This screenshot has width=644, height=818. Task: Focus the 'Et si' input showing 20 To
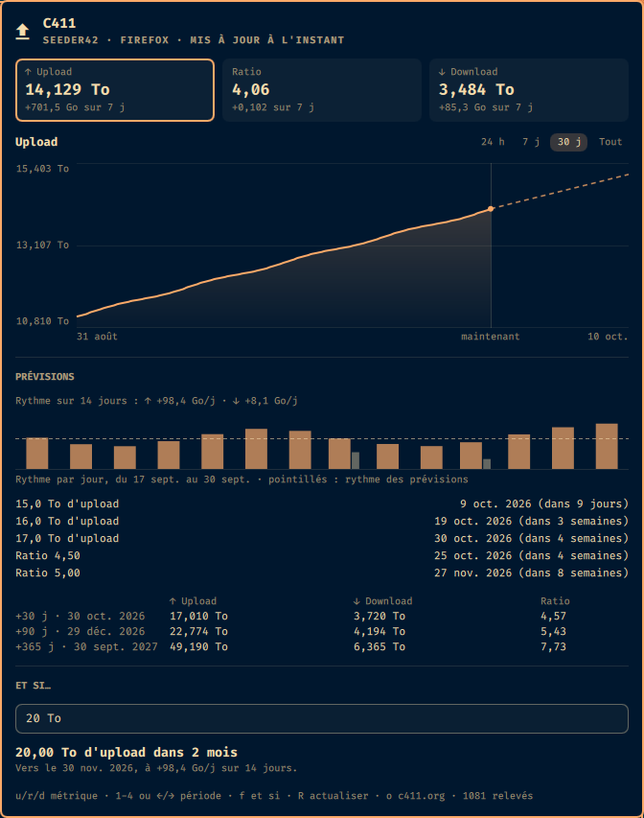tap(322, 718)
